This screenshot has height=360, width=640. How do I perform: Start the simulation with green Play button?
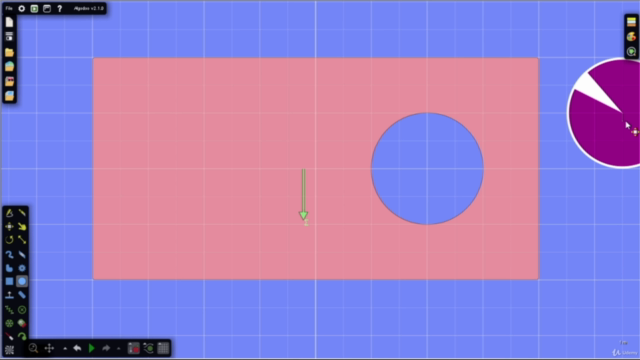[x=91, y=348]
